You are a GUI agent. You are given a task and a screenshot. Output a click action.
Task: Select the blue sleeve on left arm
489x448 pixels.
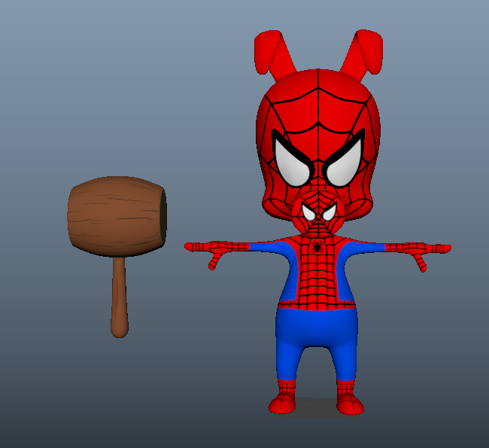tap(270, 248)
